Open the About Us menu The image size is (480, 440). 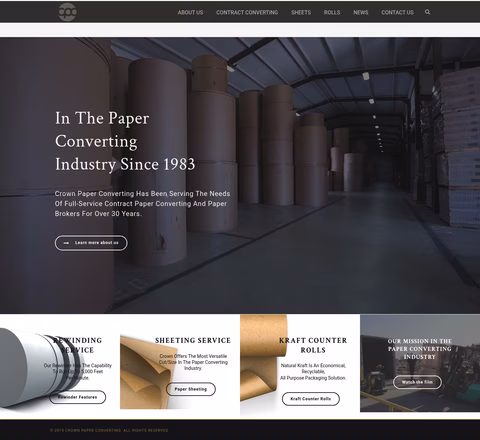click(190, 12)
